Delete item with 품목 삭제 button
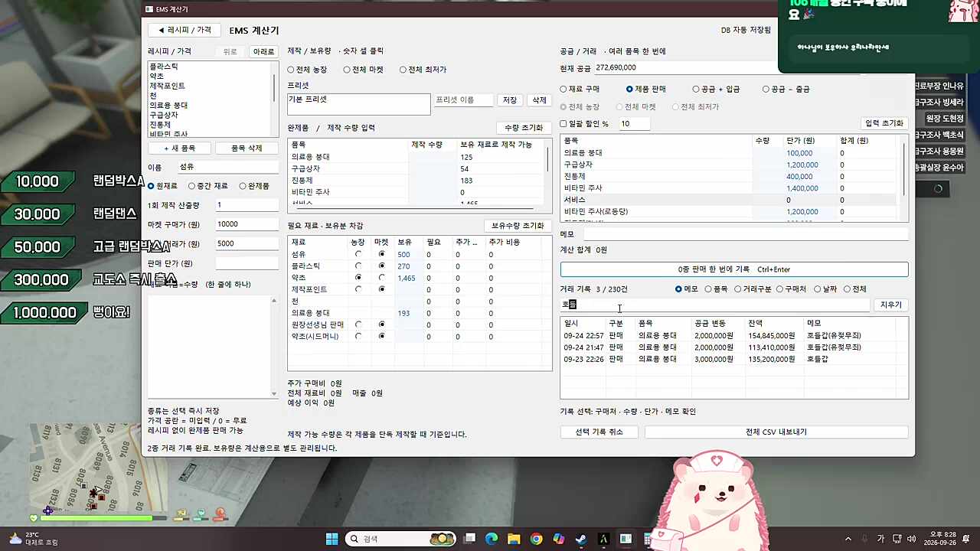The height and width of the screenshot is (551, 980). pos(247,148)
